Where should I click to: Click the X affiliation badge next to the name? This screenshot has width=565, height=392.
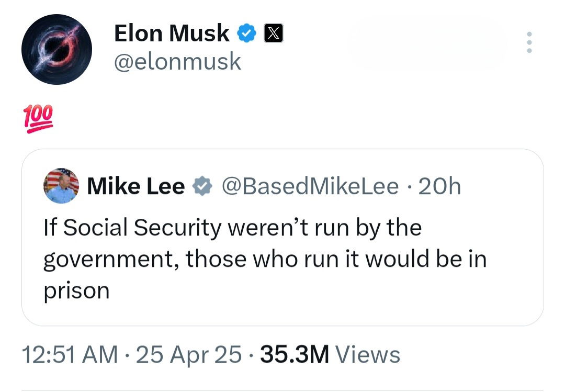pos(272,34)
